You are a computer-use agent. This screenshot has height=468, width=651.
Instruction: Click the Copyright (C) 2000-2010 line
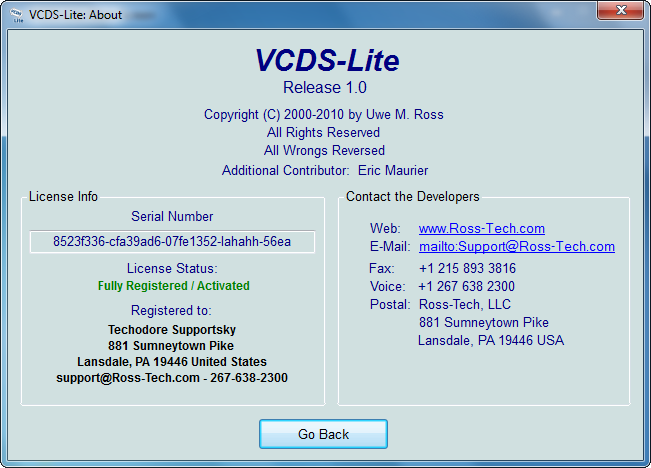pyautogui.click(x=323, y=115)
